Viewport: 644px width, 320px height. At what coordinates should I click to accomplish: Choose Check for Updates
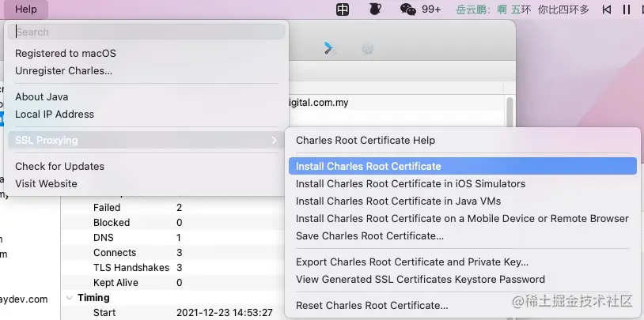(x=59, y=166)
